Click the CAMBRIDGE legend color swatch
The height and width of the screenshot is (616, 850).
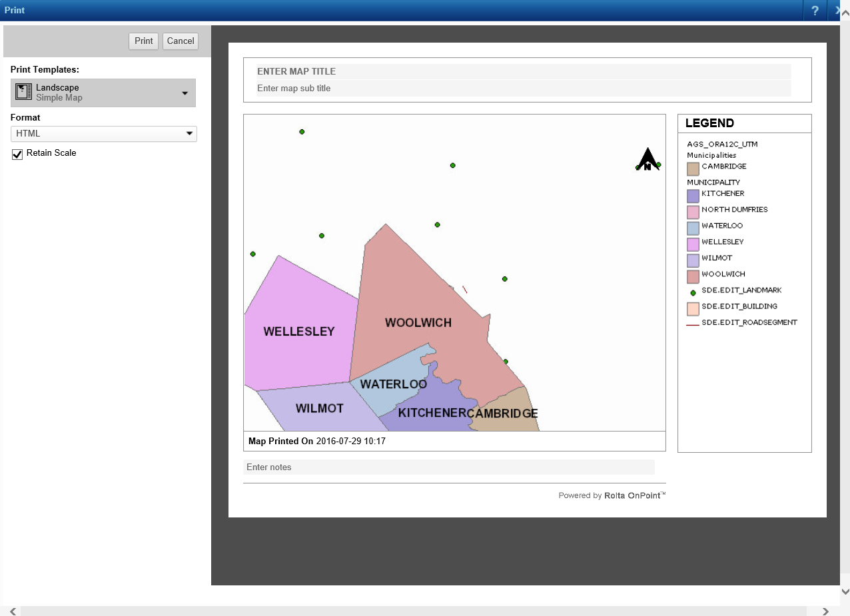click(x=693, y=168)
